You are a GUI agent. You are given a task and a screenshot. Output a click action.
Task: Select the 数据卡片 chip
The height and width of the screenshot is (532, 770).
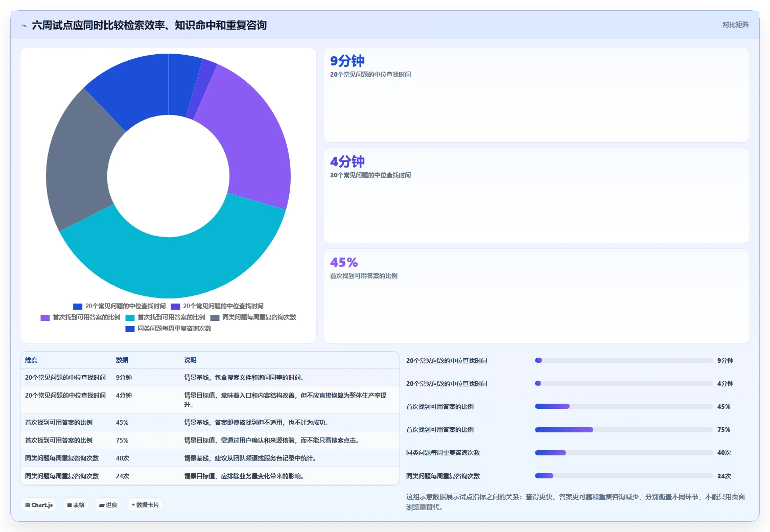point(145,505)
